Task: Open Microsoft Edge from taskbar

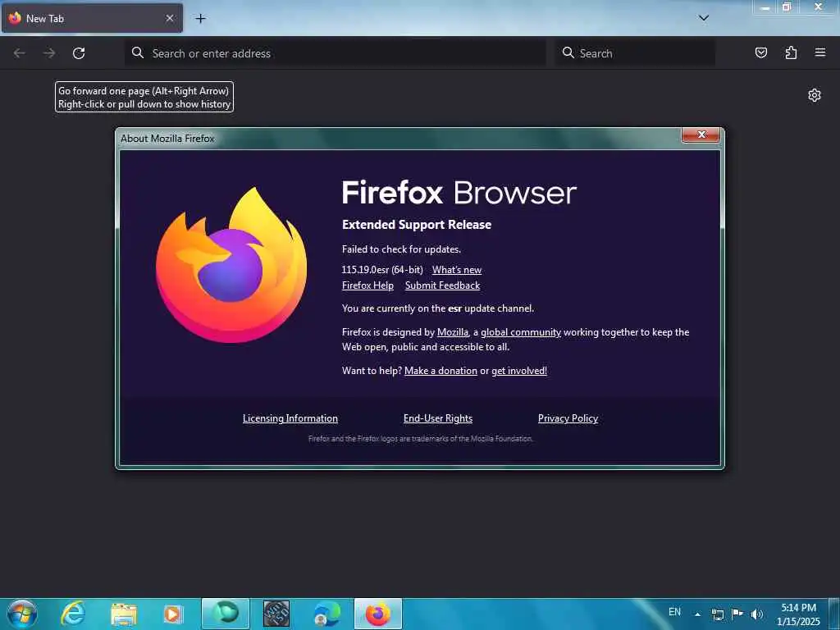Action: coord(326,614)
